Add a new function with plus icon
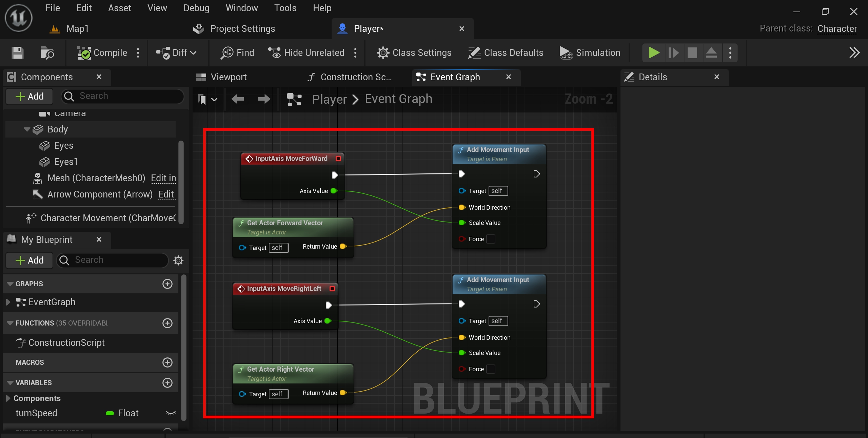The width and height of the screenshot is (868, 438). [167, 323]
